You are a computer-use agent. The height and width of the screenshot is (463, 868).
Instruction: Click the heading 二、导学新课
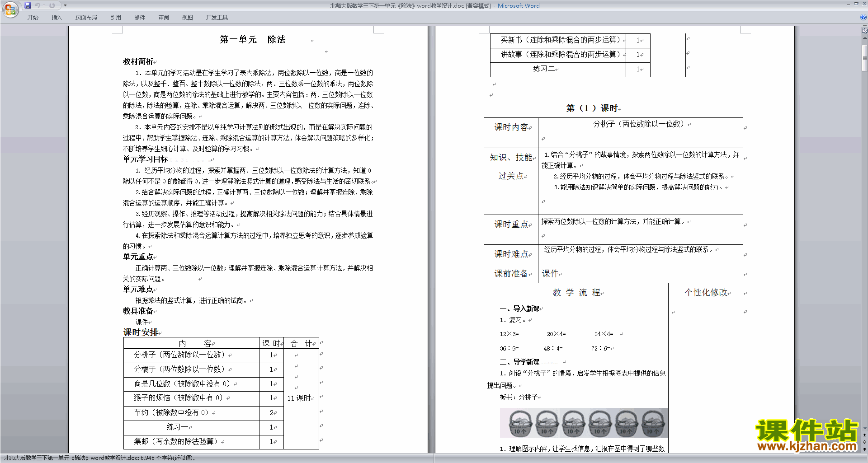point(519,362)
